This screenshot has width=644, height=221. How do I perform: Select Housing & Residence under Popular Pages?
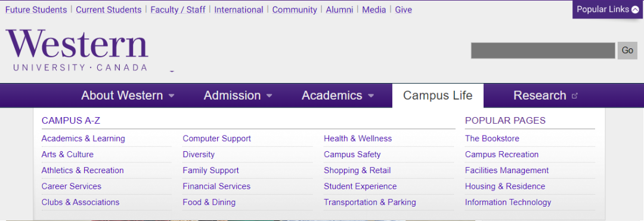click(505, 186)
